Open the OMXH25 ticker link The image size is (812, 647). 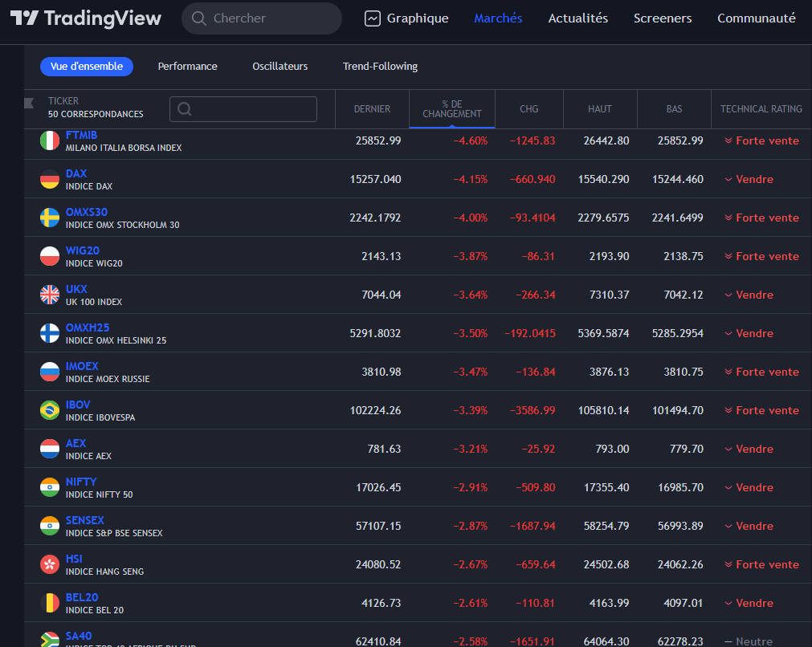click(x=88, y=328)
